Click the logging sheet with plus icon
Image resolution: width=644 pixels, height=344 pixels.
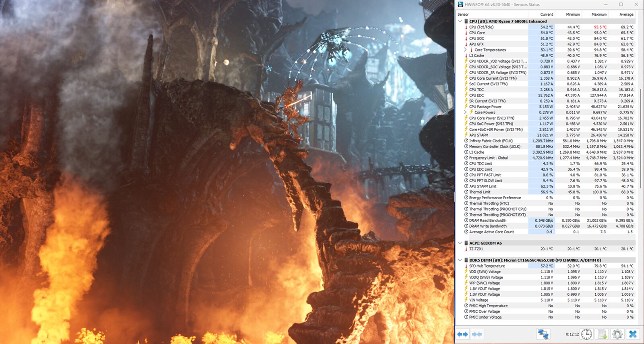[x=602, y=334]
